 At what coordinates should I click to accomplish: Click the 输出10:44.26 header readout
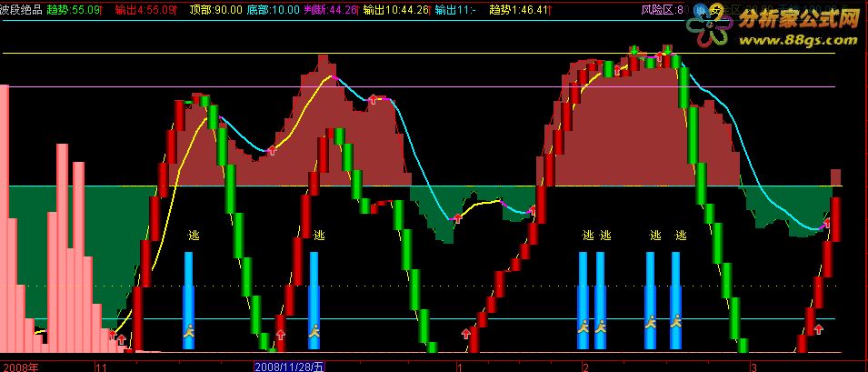[x=396, y=9]
